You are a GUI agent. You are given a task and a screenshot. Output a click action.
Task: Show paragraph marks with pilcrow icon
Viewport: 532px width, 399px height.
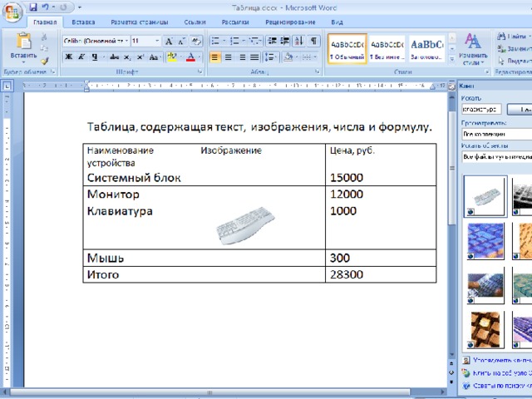[313, 41]
